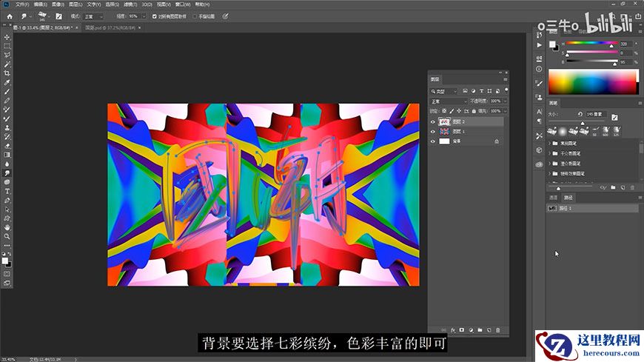Select the 图层 1 layer row

(x=467, y=132)
